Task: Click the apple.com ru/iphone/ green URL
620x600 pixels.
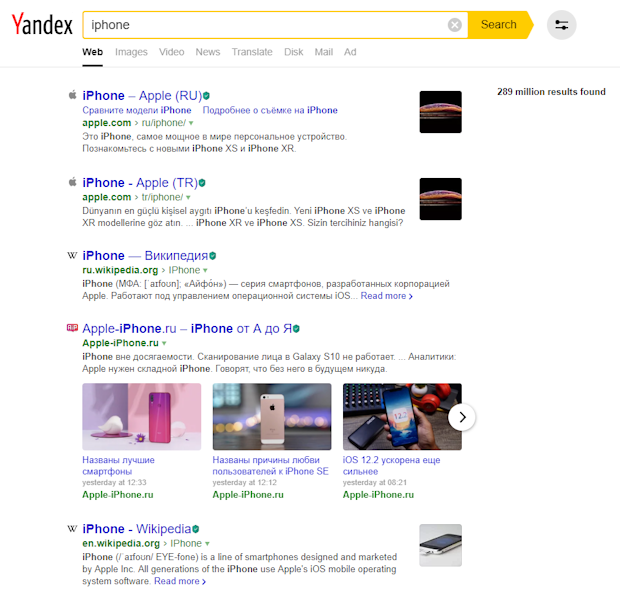Action: [134, 123]
